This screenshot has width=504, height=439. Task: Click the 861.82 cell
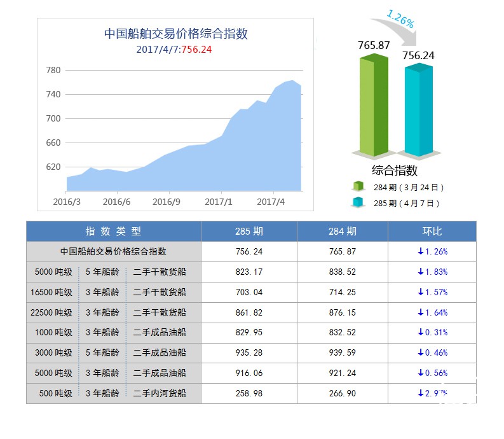coord(249,312)
